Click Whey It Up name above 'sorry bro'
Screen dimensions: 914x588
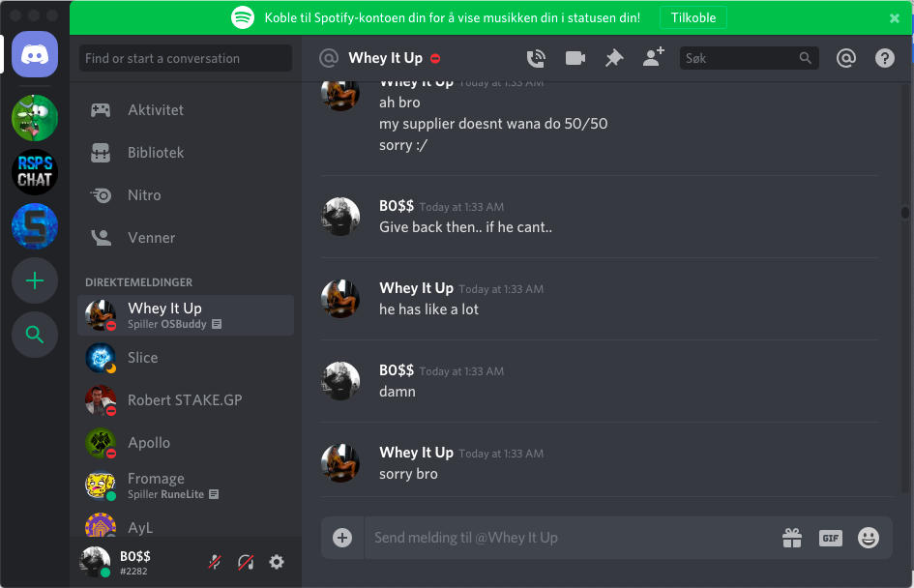pyautogui.click(x=416, y=453)
